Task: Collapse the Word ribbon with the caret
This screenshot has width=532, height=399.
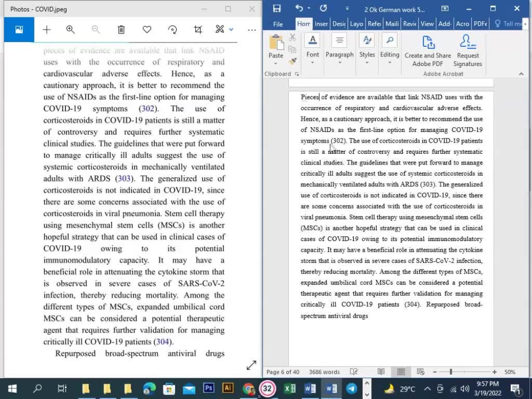Action: click(x=521, y=74)
